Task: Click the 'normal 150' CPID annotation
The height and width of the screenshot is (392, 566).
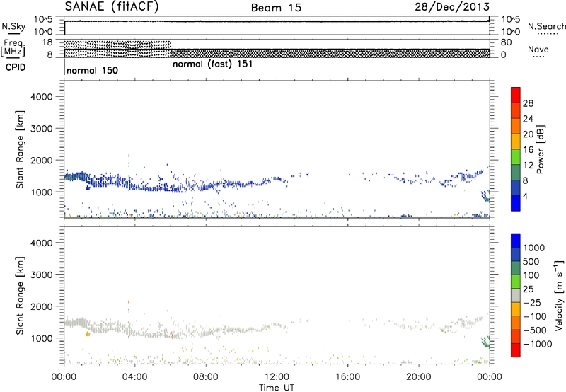Action: [93, 70]
